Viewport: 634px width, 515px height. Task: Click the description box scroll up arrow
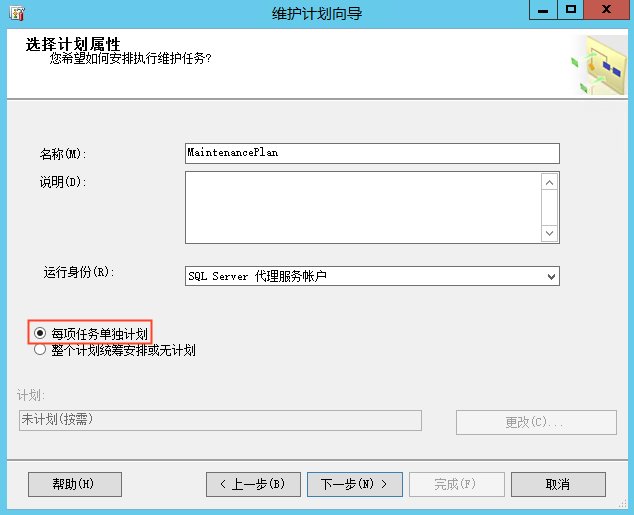tap(549, 182)
